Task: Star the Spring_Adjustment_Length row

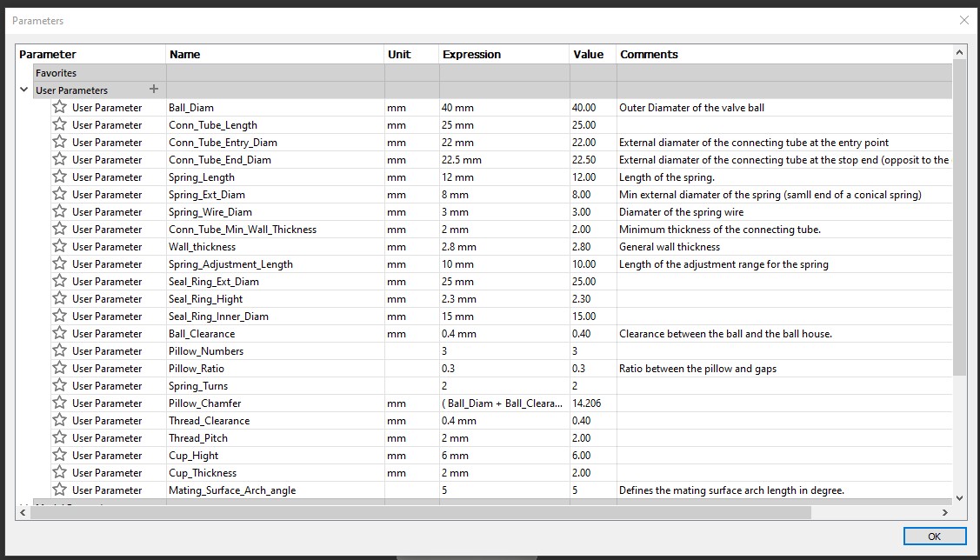Action: [x=59, y=263]
